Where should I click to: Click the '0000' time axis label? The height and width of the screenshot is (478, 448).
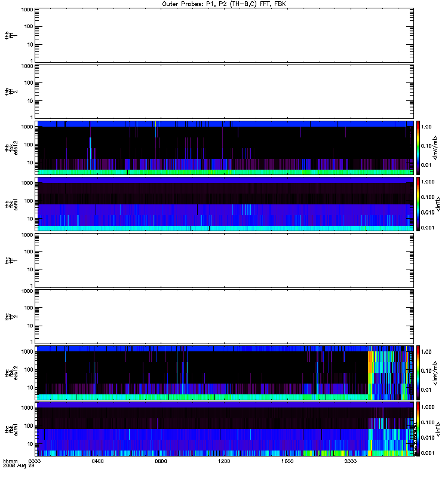click(x=35, y=461)
